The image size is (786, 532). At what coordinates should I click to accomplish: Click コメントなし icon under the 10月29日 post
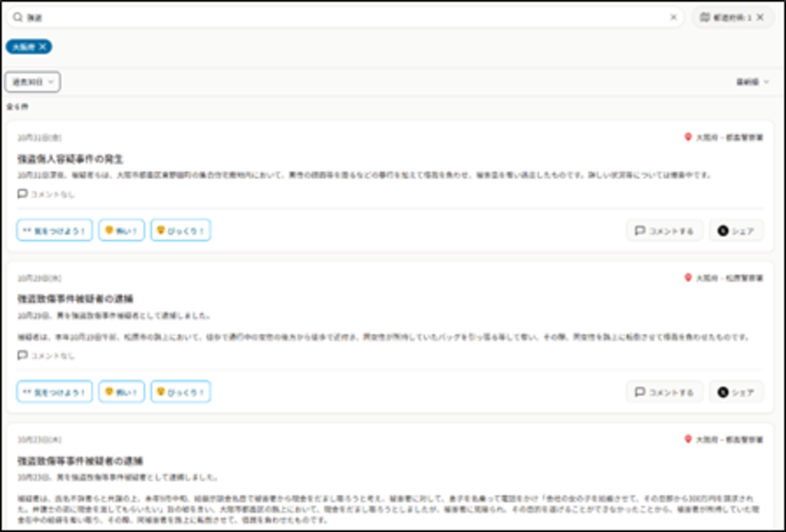tap(22, 355)
